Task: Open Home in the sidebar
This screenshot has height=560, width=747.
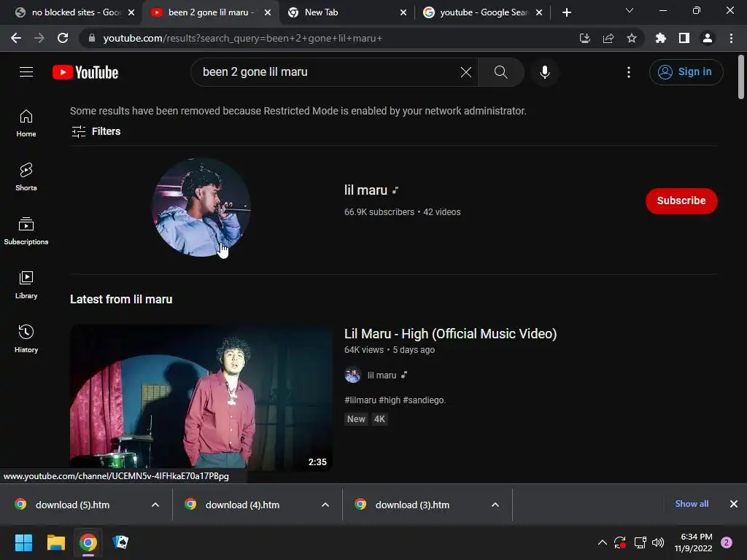Action: point(26,123)
